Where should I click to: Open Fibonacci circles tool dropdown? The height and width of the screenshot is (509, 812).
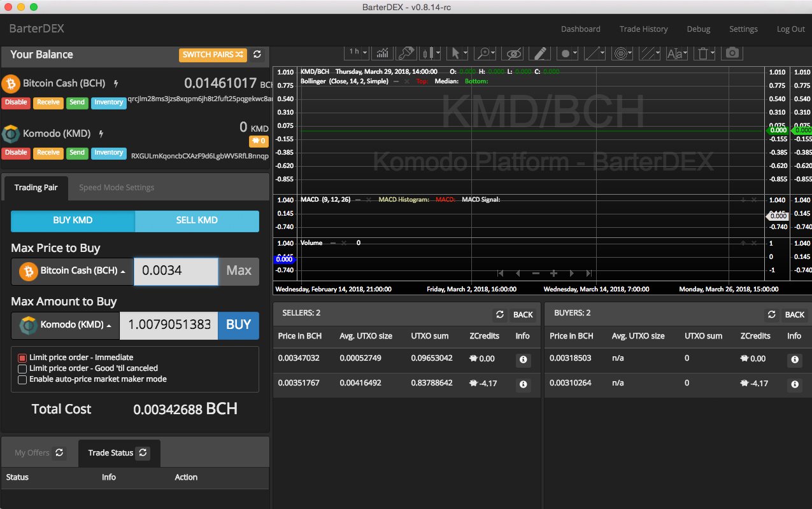pos(622,53)
